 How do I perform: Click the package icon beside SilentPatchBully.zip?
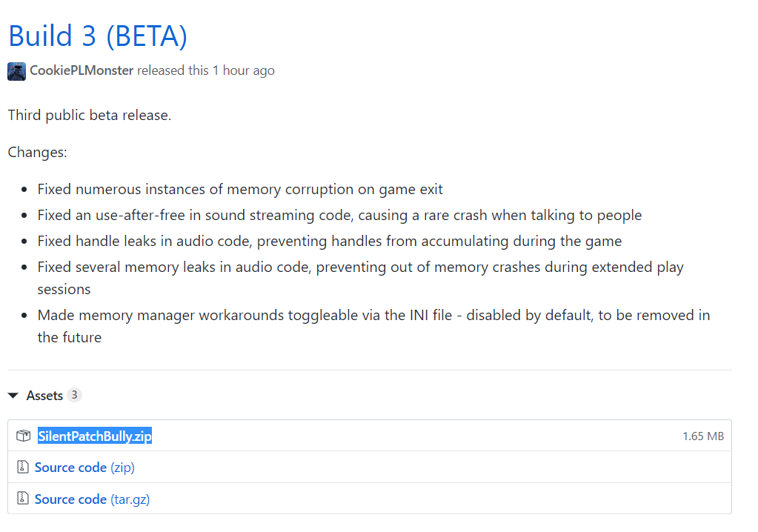(x=23, y=436)
